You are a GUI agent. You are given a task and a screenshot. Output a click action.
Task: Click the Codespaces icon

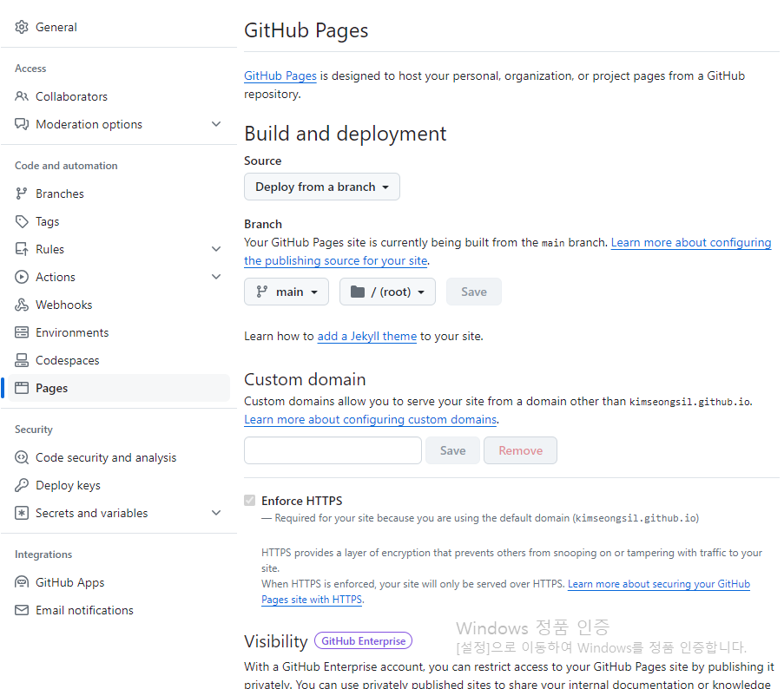(x=22, y=360)
